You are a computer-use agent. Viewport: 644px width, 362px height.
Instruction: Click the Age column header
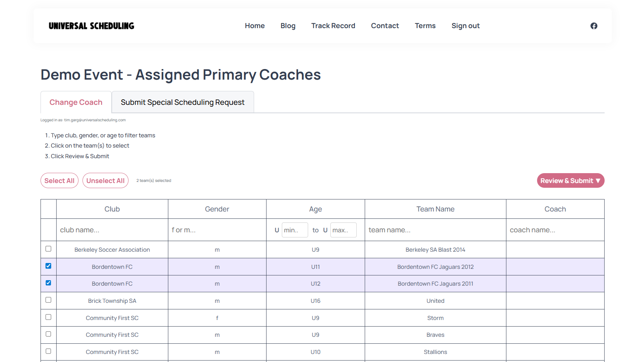point(315,209)
